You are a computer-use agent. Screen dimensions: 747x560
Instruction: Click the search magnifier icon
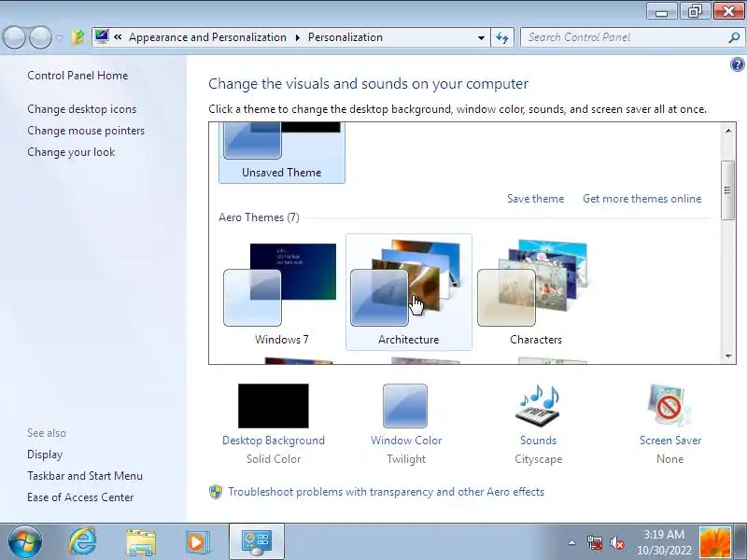coord(734,37)
